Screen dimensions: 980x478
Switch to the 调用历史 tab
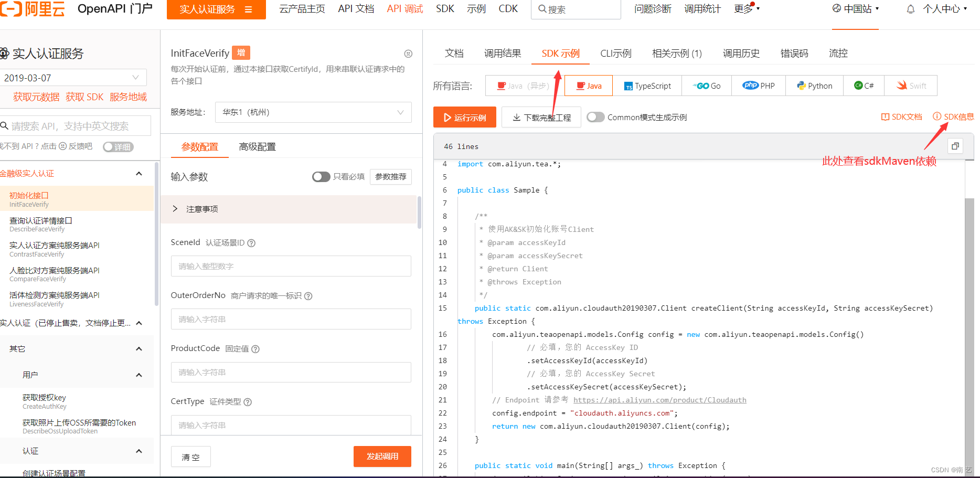point(741,54)
